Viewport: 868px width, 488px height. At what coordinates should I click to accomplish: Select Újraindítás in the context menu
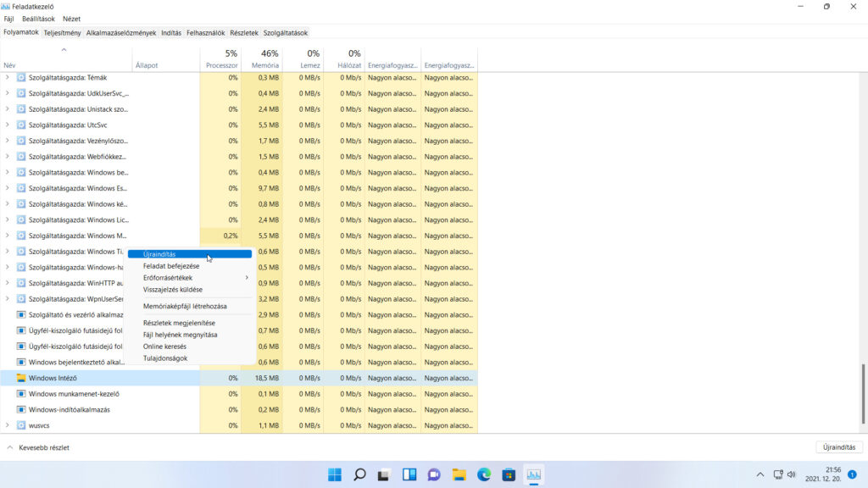(x=190, y=254)
